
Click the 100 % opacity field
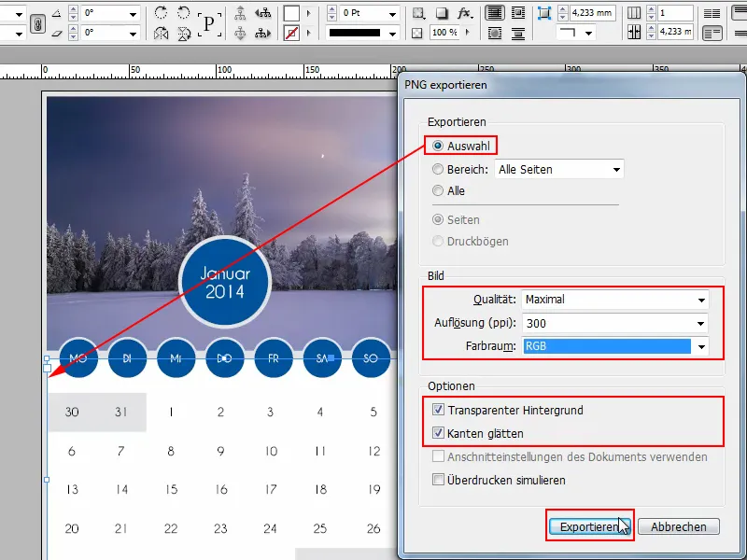444,33
